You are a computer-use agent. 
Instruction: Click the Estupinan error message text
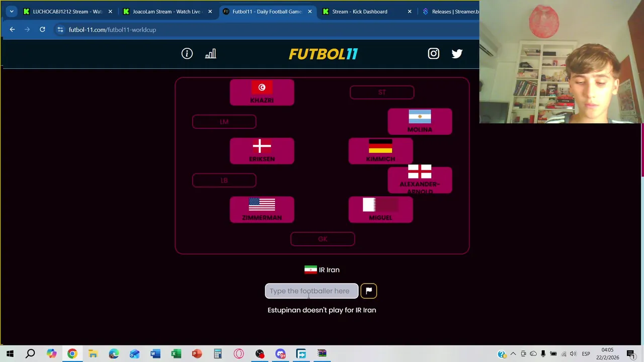[322, 310]
